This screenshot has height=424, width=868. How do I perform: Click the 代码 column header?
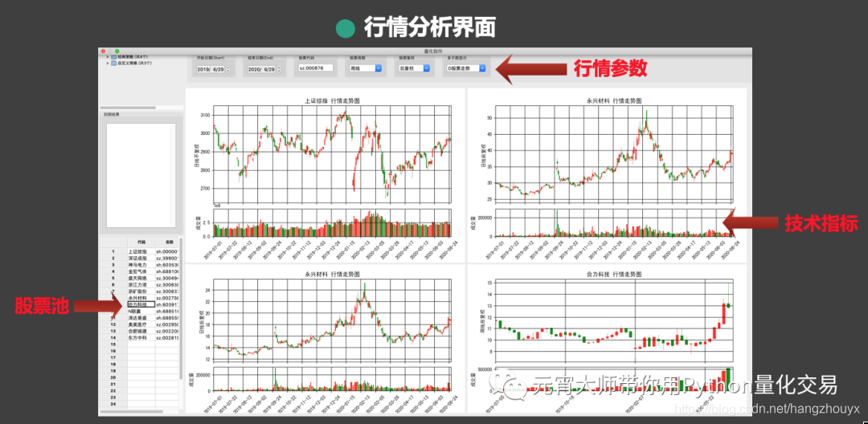pyautogui.click(x=141, y=243)
